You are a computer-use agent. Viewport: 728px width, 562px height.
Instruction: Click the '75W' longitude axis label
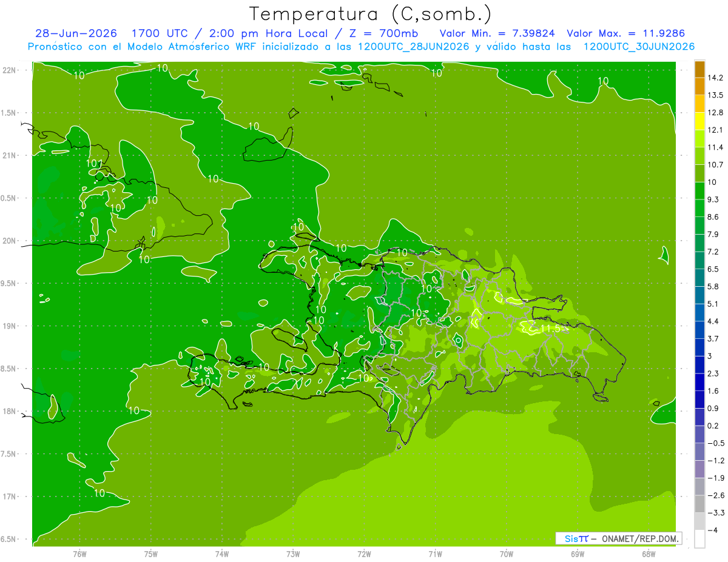151,553
